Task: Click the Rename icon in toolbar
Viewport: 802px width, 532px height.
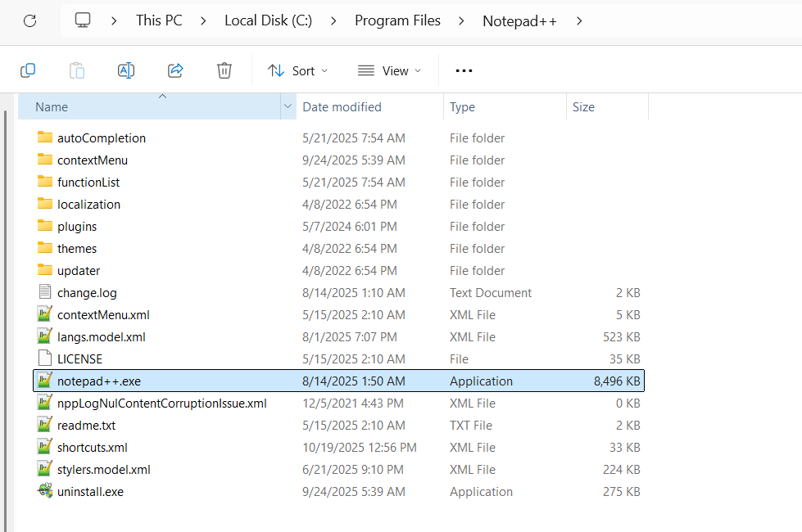Action: tap(126, 70)
